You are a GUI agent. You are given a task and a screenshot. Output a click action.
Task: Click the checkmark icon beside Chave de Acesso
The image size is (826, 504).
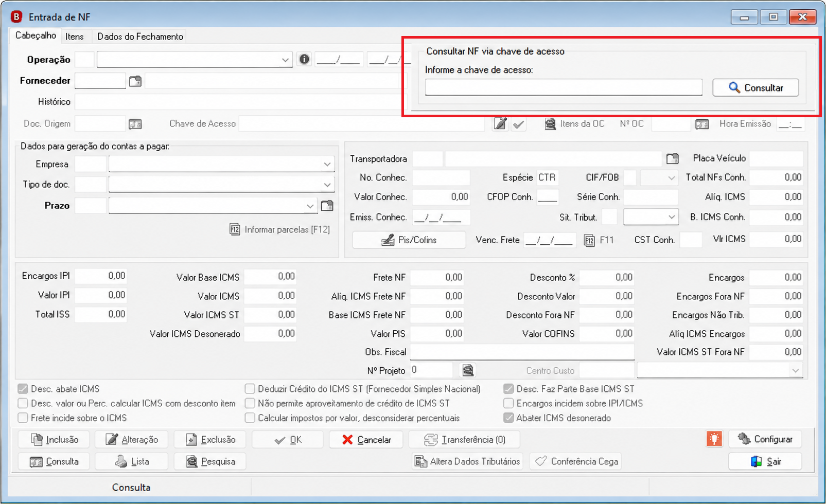pyautogui.click(x=519, y=124)
